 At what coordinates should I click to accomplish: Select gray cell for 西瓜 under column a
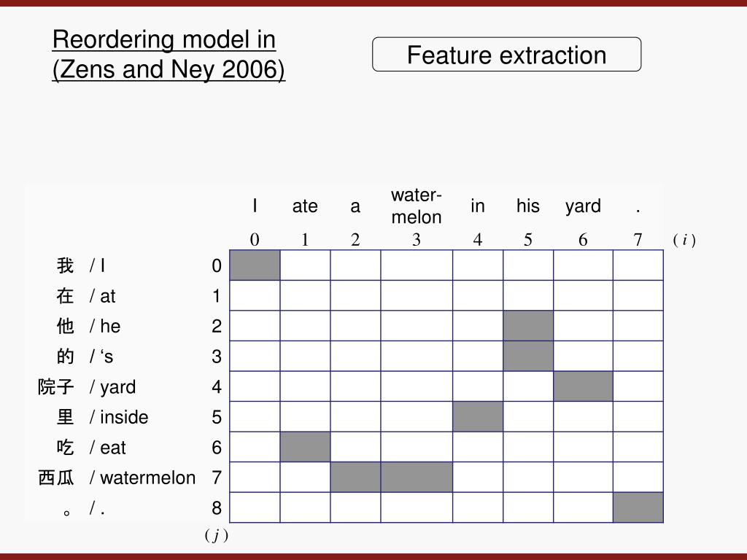tap(355, 477)
